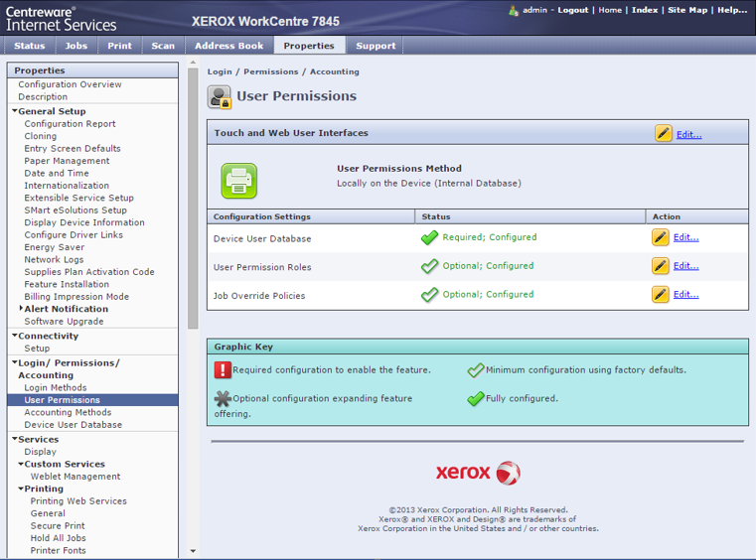Image resolution: width=756 pixels, height=560 pixels.
Task: Collapse the Printing subsection in Services
Action: [x=21, y=489]
